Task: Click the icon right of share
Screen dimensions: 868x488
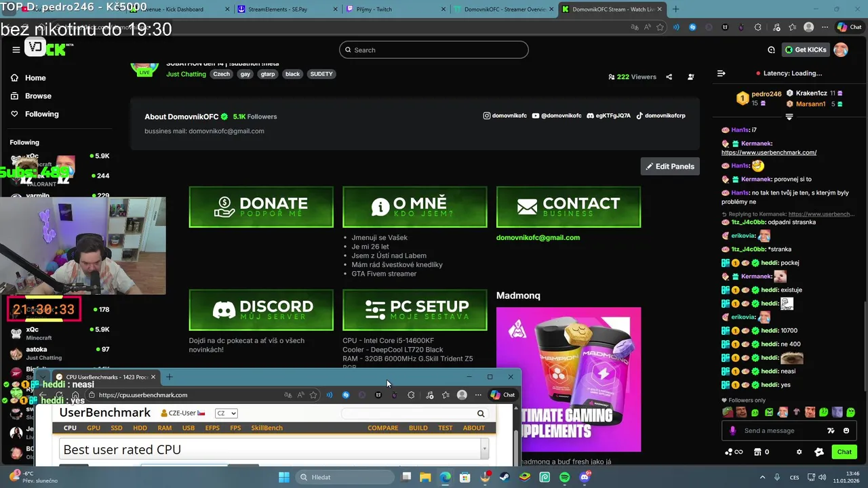Action: click(690, 77)
